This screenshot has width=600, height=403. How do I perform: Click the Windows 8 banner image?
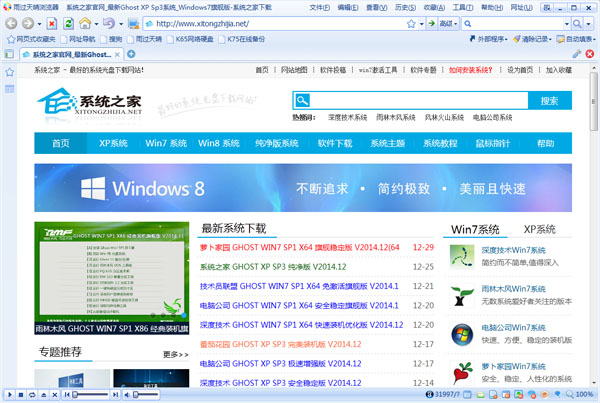point(303,188)
